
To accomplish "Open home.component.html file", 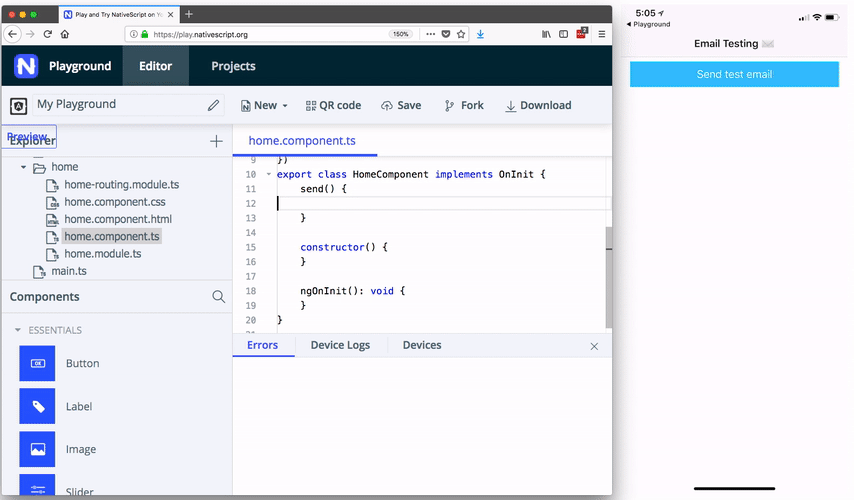I will (118, 219).
